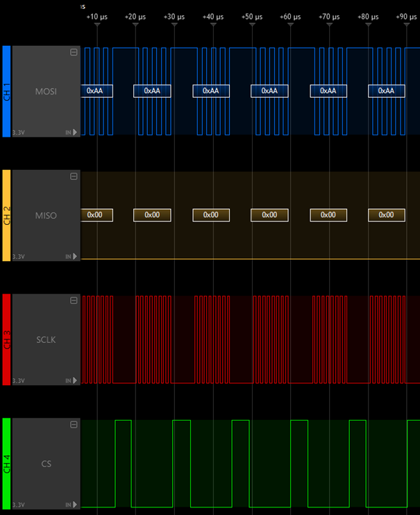Collapse the SCLK channel with minus icon
420x515 pixels.
click(74, 301)
